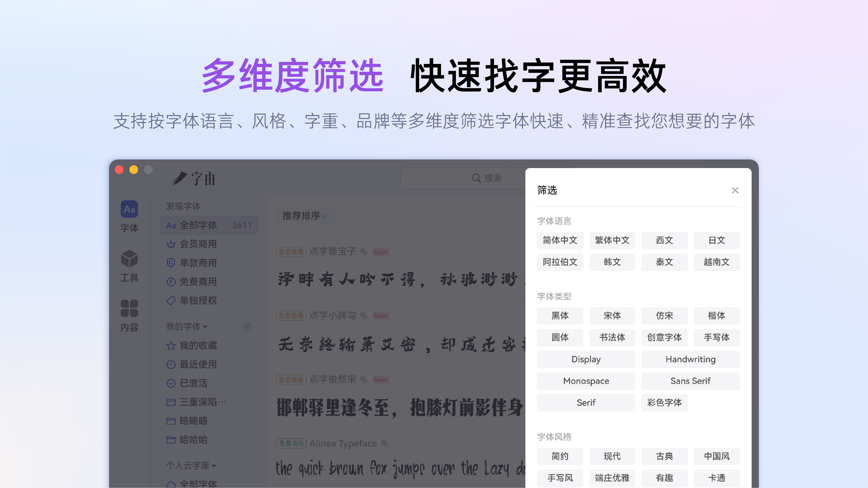Add a new folder with plus icon
The image size is (868, 488).
pos(248,327)
